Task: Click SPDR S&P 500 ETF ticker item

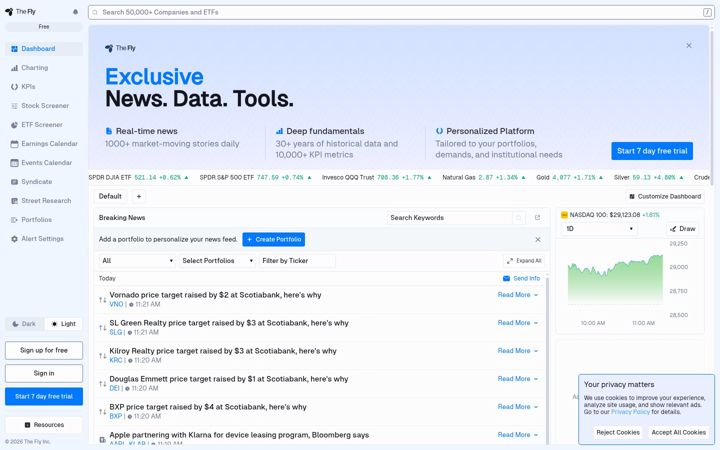Action: pyautogui.click(x=255, y=177)
